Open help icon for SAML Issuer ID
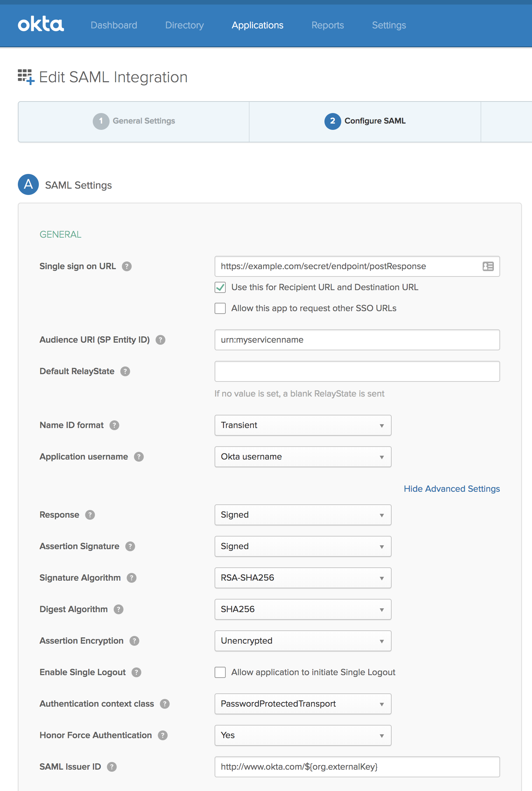Viewport: 532px width, 791px height. click(112, 767)
